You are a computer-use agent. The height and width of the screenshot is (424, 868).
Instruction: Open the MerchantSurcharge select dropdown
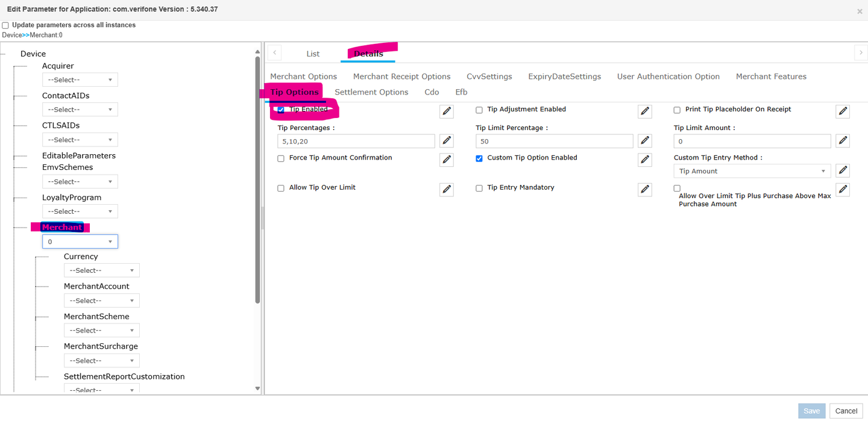click(x=102, y=360)
